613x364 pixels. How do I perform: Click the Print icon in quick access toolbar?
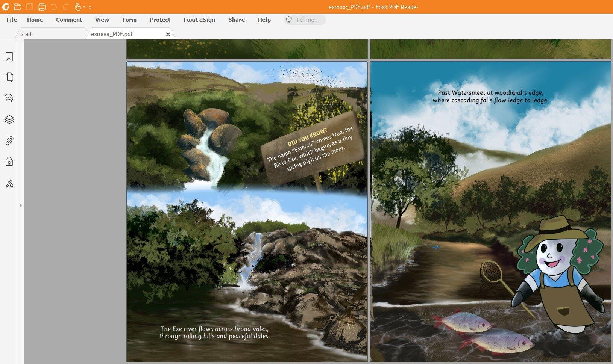click(x=41, y=7)
